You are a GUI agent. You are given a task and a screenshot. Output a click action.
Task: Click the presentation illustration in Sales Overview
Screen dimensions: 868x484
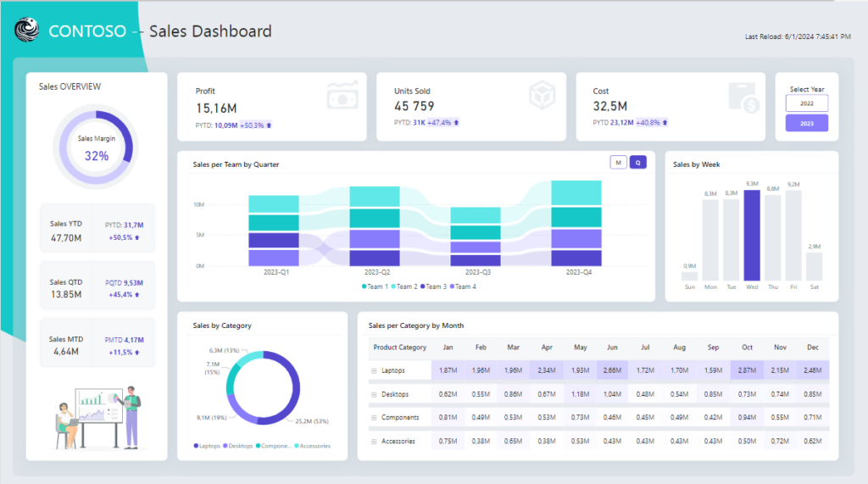(97, 417)
